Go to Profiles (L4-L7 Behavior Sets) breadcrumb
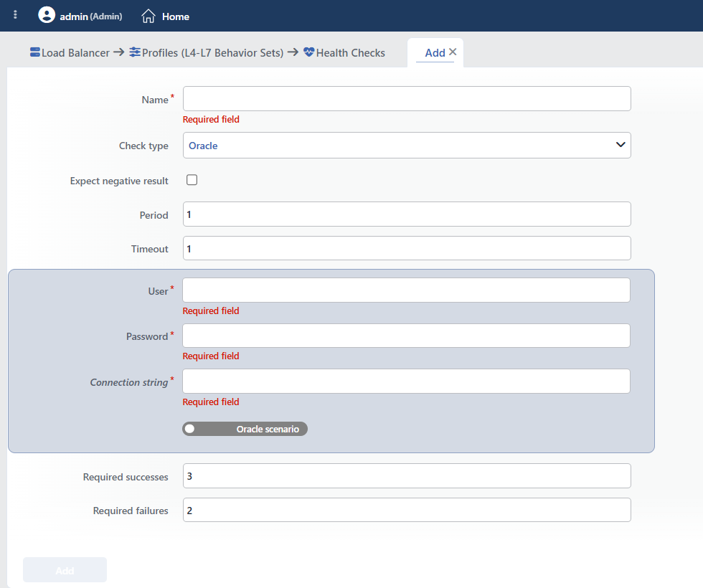This screenshot has height=588, width=703. tap(212, 53)
